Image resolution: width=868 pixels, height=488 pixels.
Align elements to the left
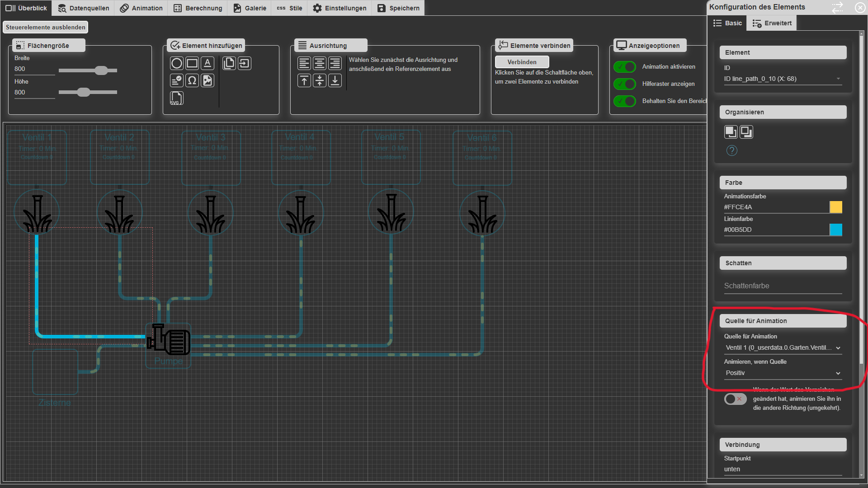tap(304, 63)
